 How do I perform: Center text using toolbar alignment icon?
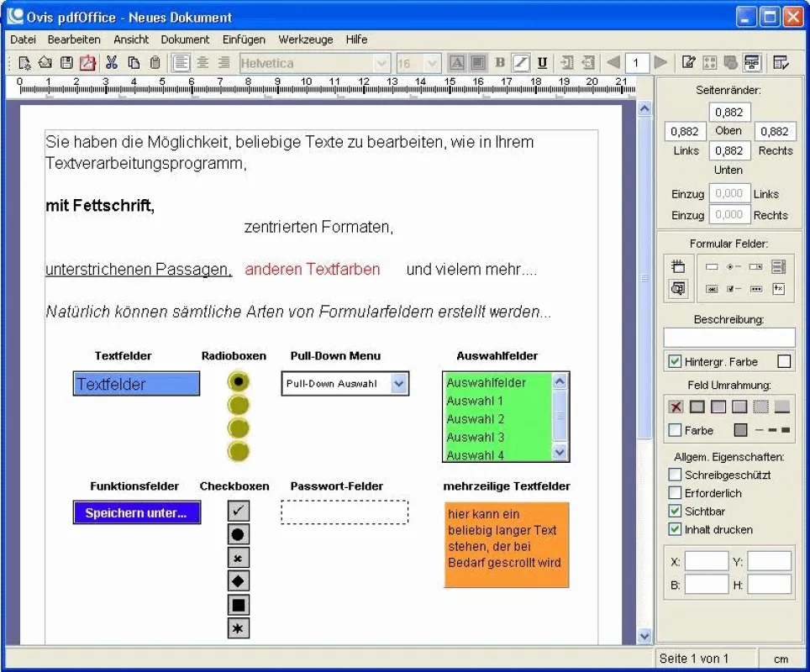click(202, 63)
